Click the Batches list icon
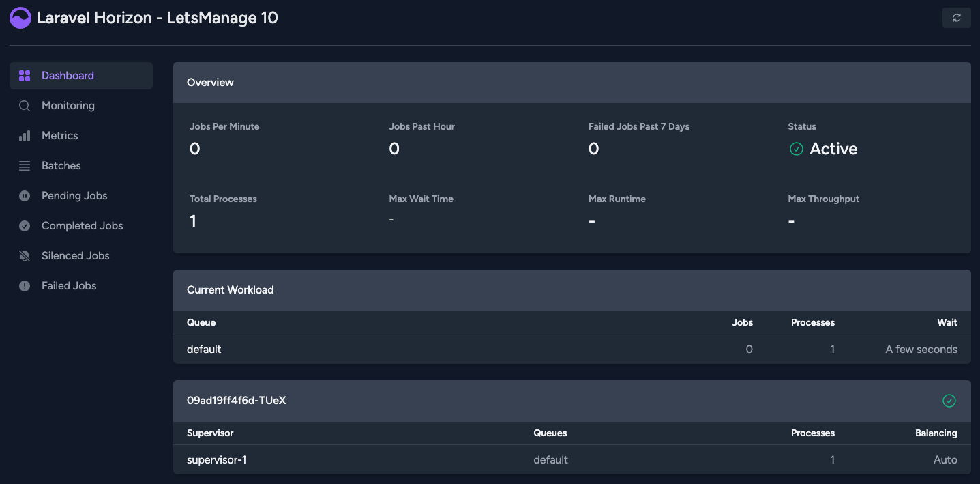 (25, 166)
